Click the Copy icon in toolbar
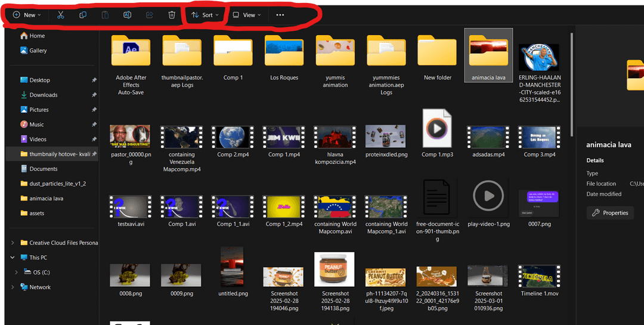 tap(82, 15)
